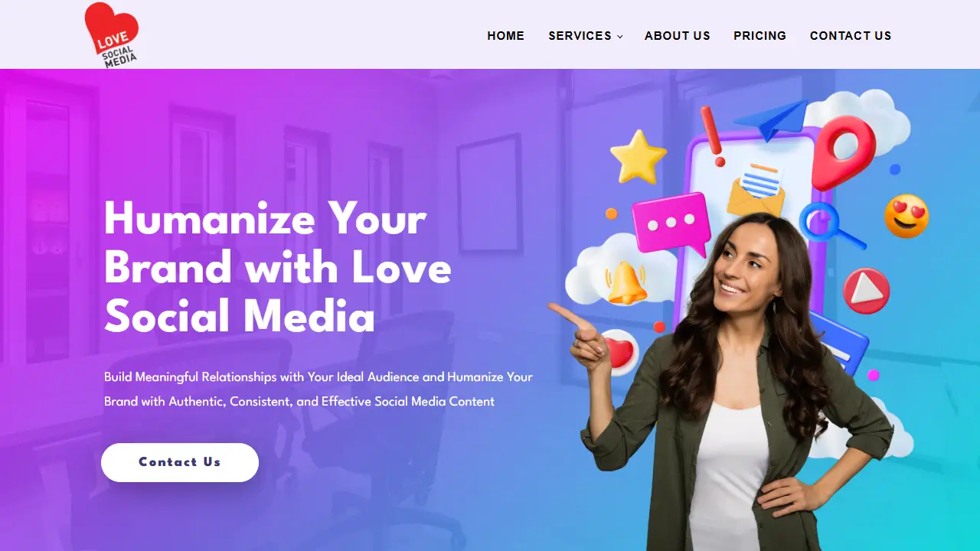
Task: Click the smiling woman hero image
Action: coord(731,383)
